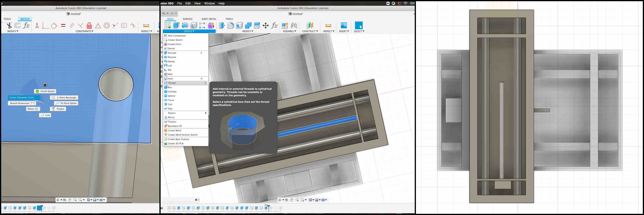
Task: Click Finish Sketch in marking menu
Action: pos(45,91)
